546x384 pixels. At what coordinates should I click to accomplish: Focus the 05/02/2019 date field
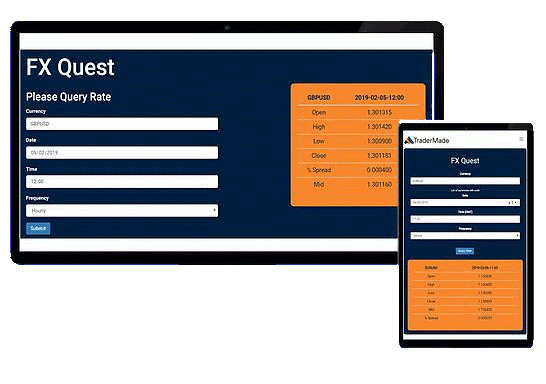[122, 152]
